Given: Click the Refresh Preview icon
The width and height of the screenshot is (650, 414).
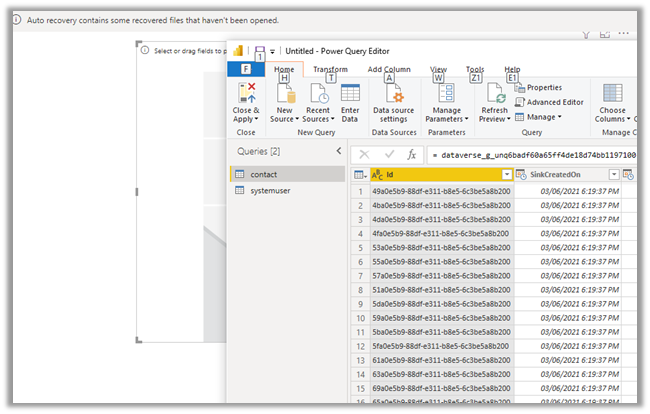Looking at the screenshot, I should click(494, 95).
